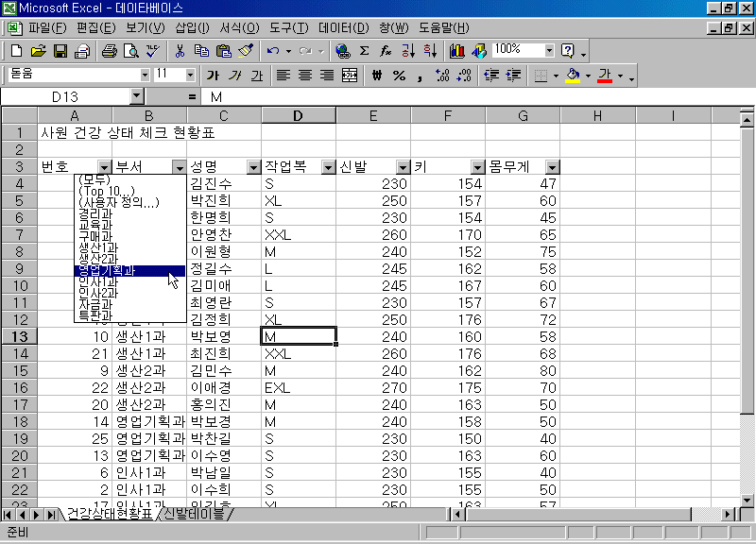The height and width of the screenshot is (544, 756).
Task: Click the AutoSum sigma icon
Action: 364,51
